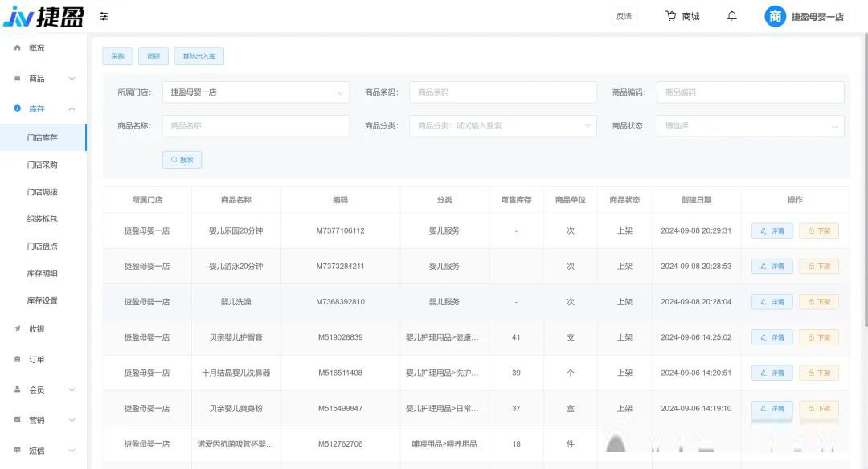
Task: Click the notification bell icon
Action: (731, 16)
